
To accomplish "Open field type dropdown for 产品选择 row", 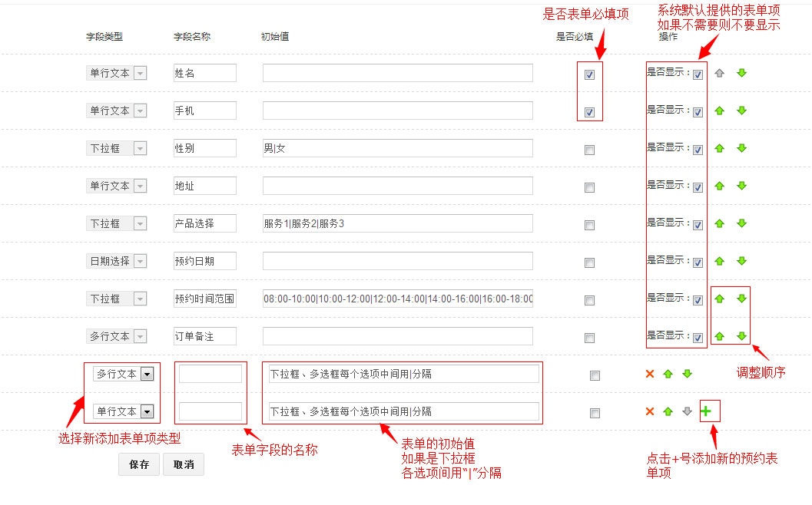I will point(117,223).
